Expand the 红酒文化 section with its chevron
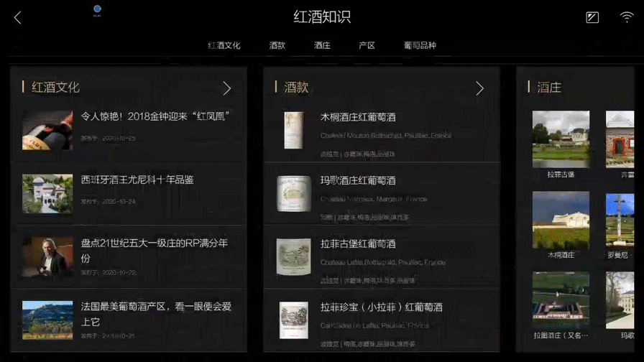This screenshot has width=644, height=362. [x=226, y=88]
